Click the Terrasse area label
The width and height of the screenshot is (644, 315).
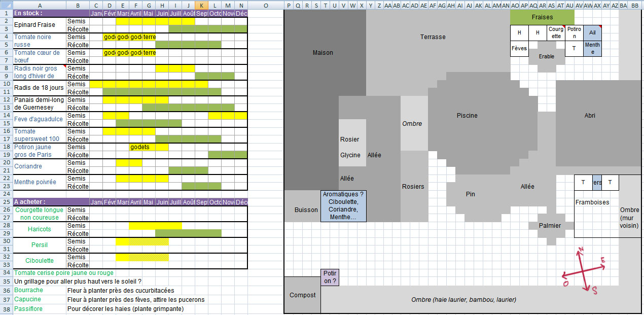(433, 37)
